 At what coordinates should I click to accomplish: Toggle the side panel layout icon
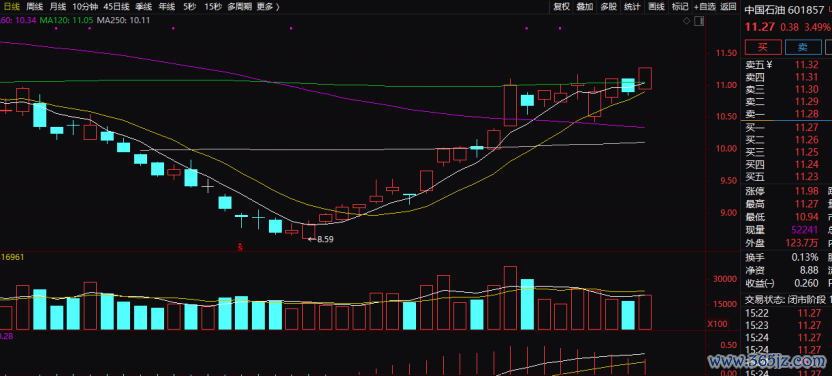tap(699, 21)
